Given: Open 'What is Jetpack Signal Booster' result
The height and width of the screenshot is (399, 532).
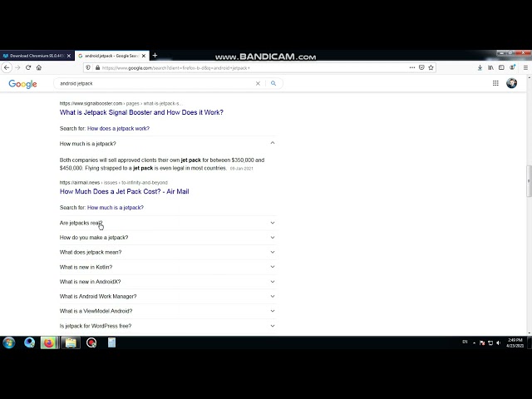Looking at the screenshot, I should coord(141,112).
